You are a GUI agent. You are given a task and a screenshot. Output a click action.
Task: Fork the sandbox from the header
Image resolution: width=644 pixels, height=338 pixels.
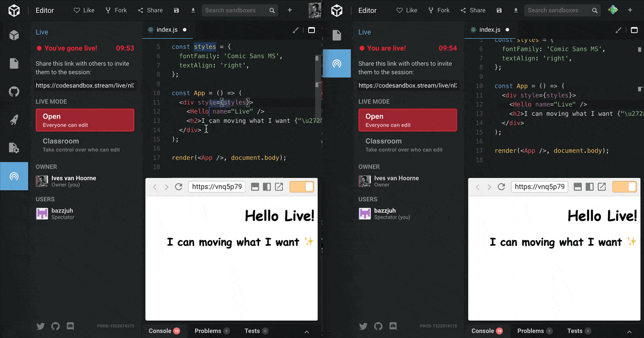coord(116,10)
